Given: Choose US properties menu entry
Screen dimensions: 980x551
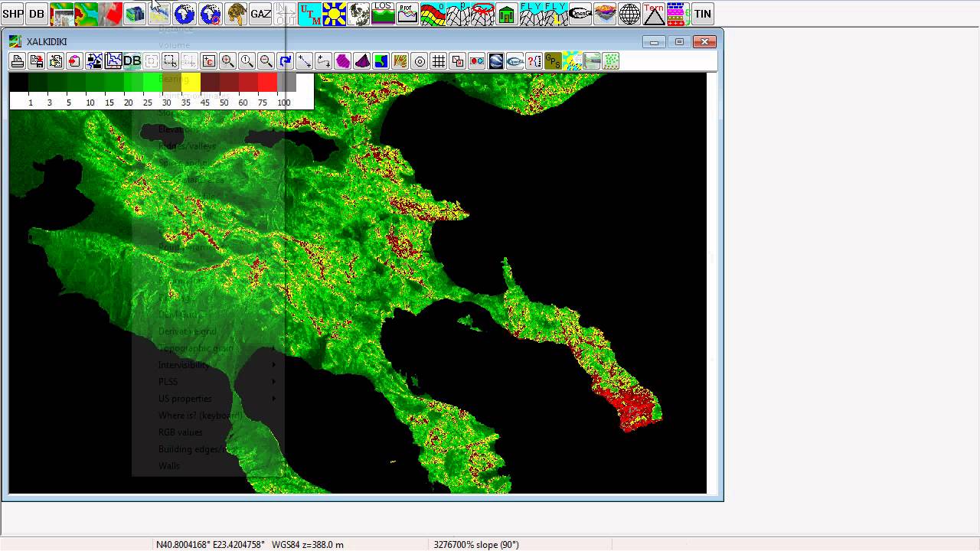Looking at the screenshot, I should click(185, 399).
